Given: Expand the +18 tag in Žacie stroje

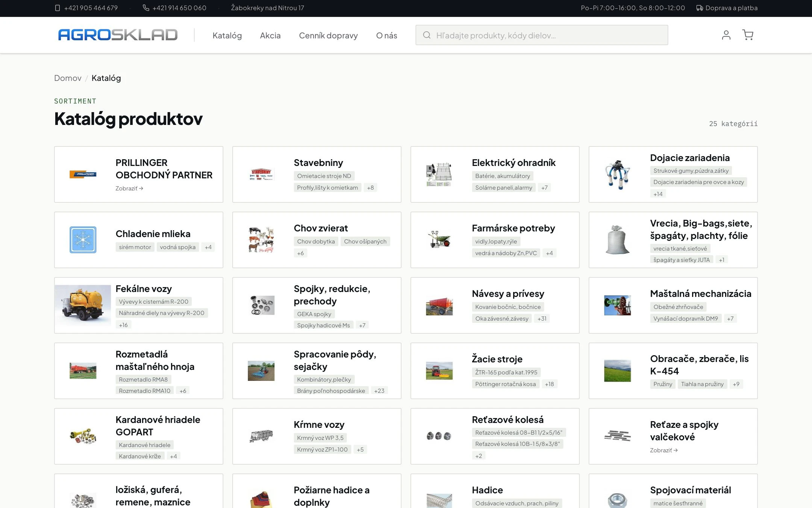Looking at the screenshot, I should click(x=549, y=384).
